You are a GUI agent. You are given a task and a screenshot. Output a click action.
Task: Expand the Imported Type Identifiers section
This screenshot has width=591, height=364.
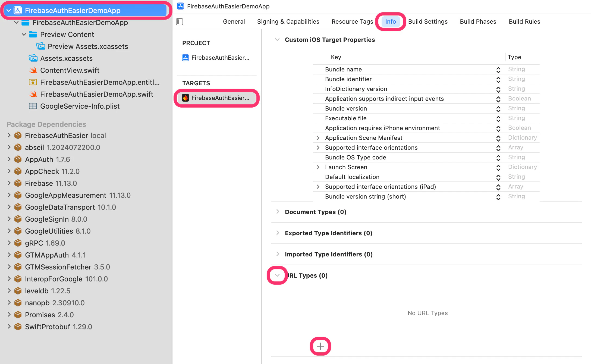coord(278,254)
